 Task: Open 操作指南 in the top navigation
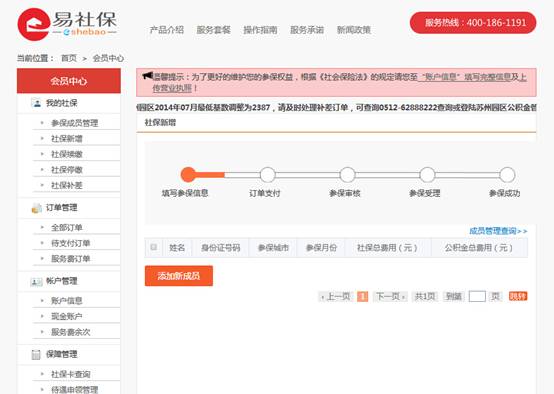260,30
